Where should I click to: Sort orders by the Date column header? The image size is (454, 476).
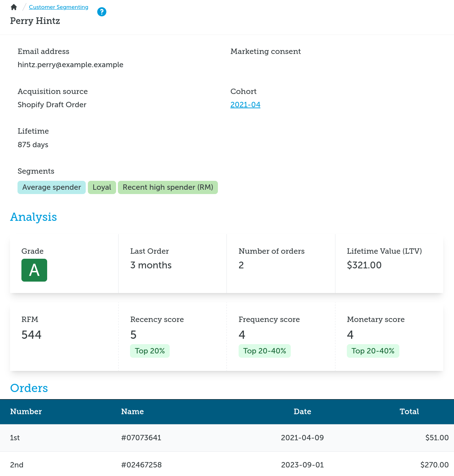(x=303, y=412)
